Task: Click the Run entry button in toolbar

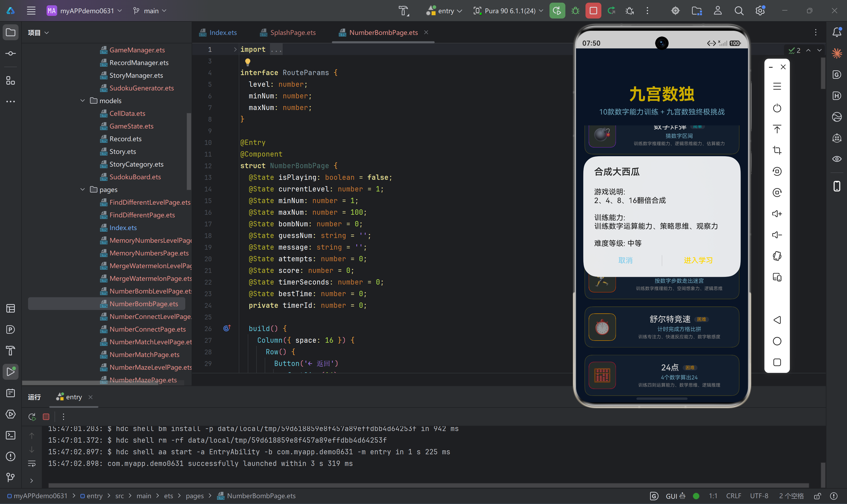Action: (557, 11)
